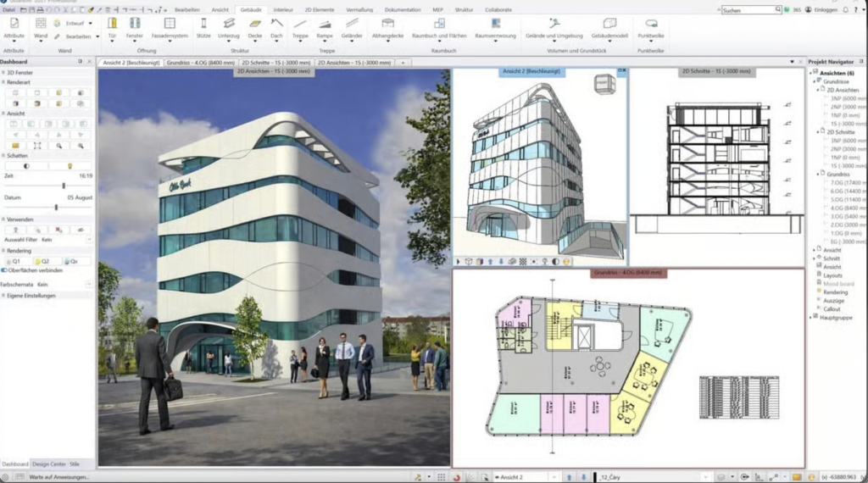This screenshot has height=483, width=868.
Task: Open the Auswahl Filter dropdown
Action: pyautogui.click(x=88, y=240)
